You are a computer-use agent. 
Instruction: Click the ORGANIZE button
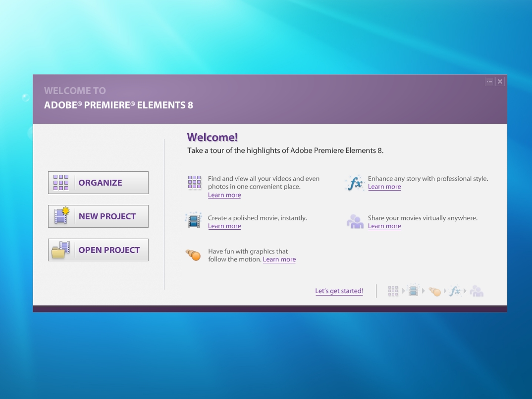(x=98, y=182)
